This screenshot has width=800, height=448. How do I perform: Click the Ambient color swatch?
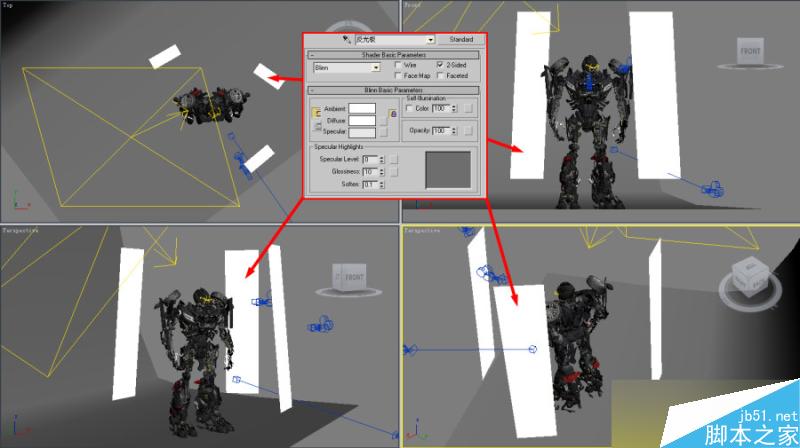coord(362,109)
